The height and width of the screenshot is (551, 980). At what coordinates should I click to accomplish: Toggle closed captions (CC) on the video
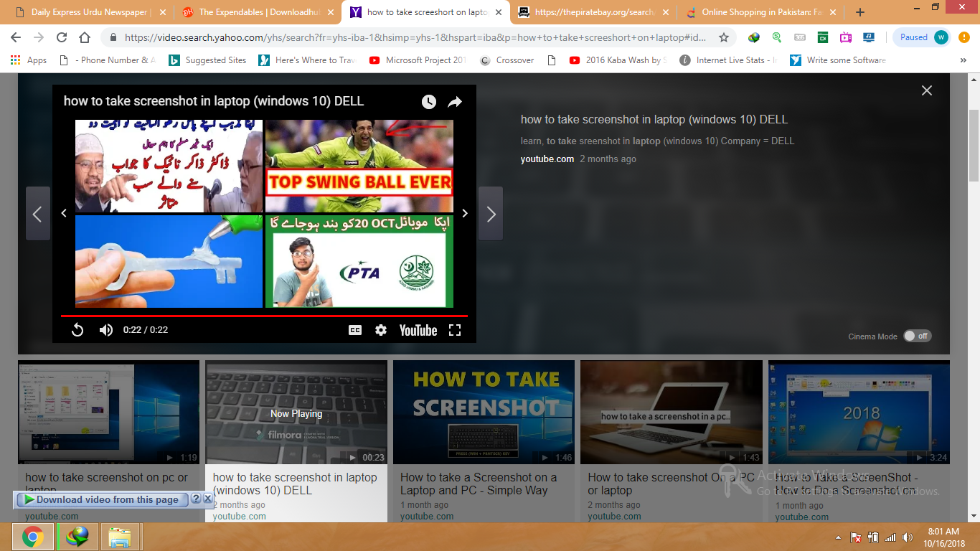(355, 330)
